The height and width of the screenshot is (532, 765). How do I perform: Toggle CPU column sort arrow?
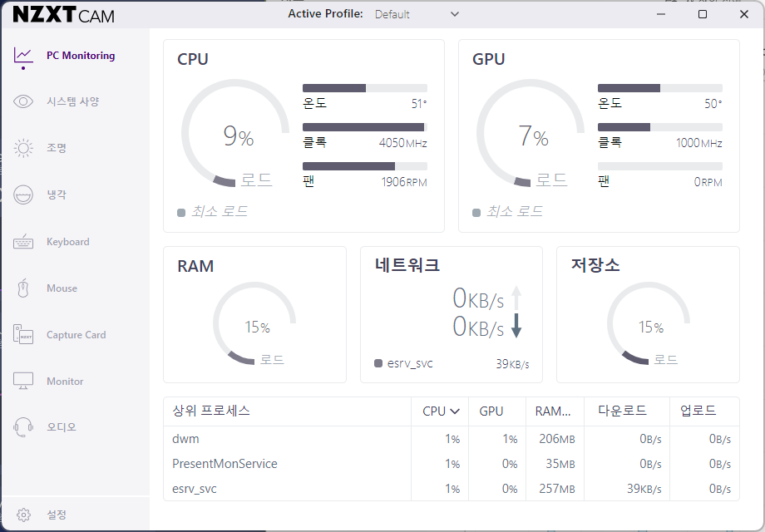pos(455,411)
